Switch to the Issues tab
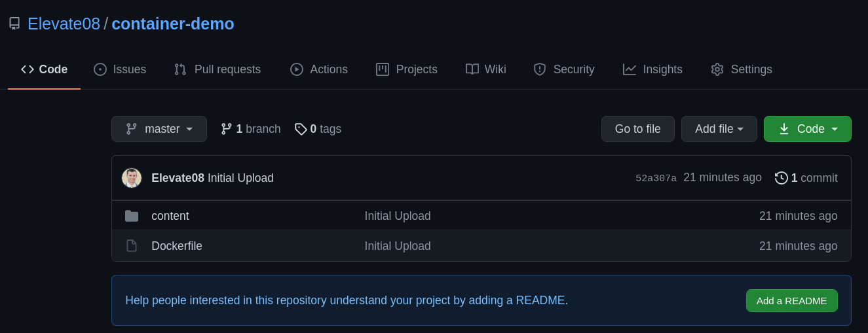 pos(120,69)
